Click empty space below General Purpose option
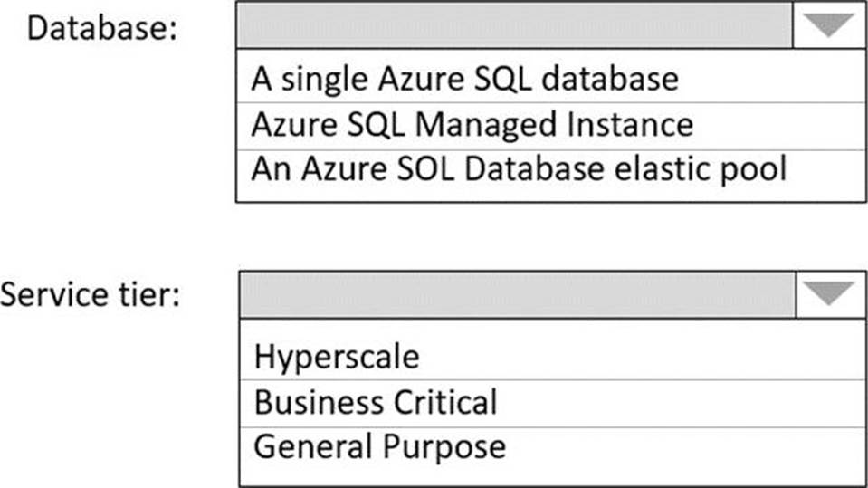 [x=552, y=475]
